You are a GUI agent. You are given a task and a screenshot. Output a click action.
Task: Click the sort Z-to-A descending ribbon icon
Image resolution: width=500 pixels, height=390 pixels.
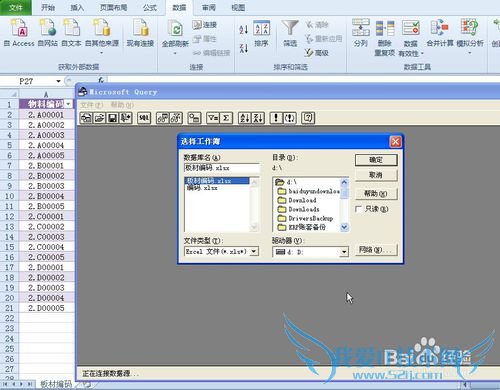coord(244,48)
